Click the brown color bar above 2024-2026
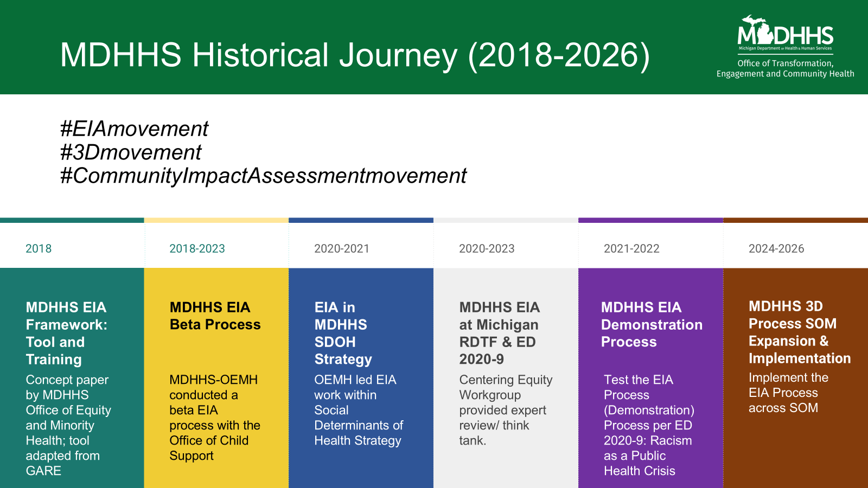Image resolution: width=868 pixels, height=488 pixels. (x=796, y=220)
